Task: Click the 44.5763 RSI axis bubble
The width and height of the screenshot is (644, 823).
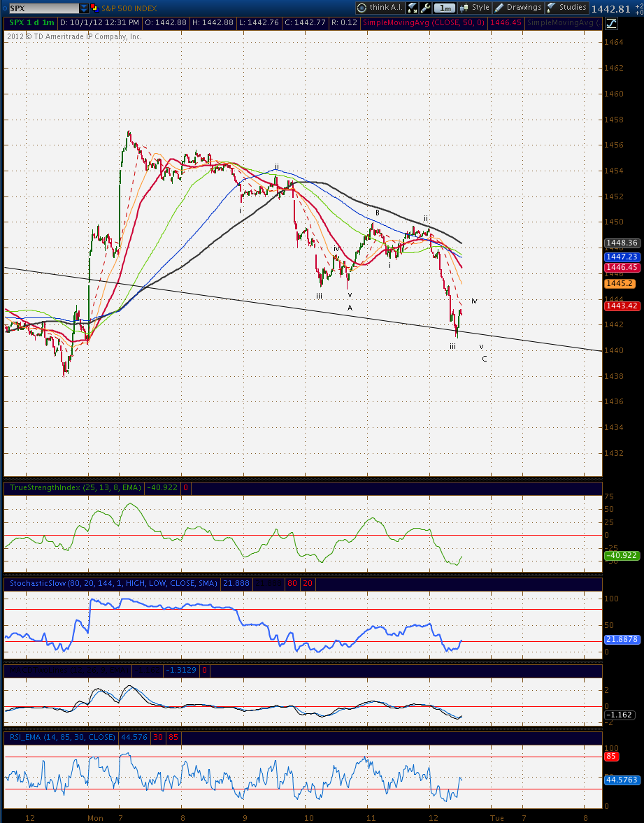Action: pyautogui.click(x=622, y=780)
